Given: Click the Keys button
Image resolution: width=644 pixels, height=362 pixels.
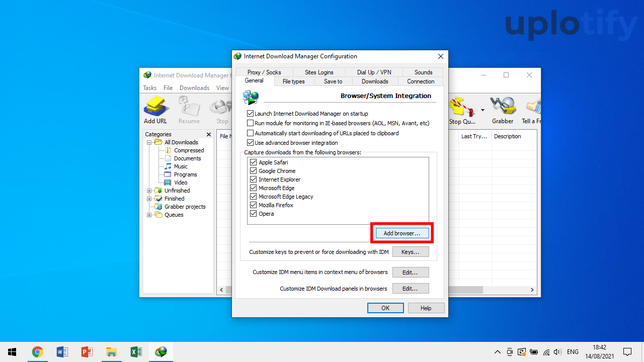Looking at the screenshot, I should 411,252.
